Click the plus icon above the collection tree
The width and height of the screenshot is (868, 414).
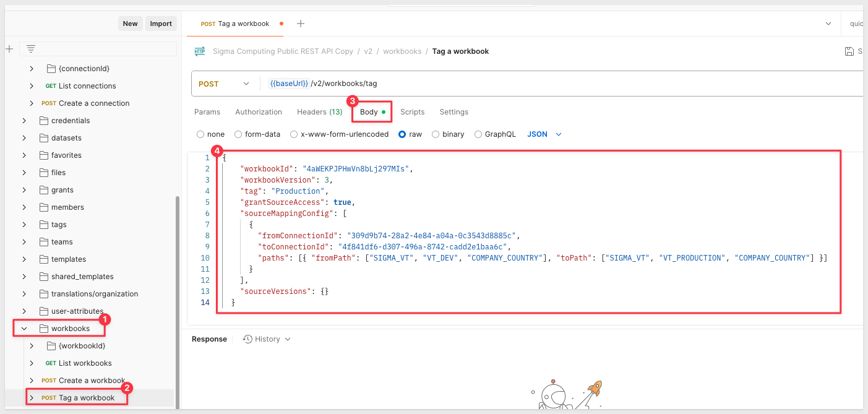tap(9, 48)
